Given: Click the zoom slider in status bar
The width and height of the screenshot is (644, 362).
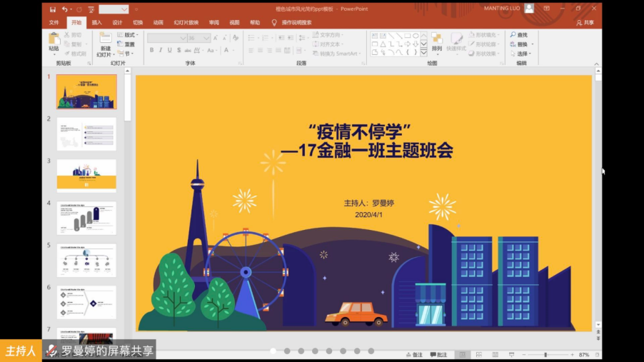Looking at the screenshot, I should (545, 355).
